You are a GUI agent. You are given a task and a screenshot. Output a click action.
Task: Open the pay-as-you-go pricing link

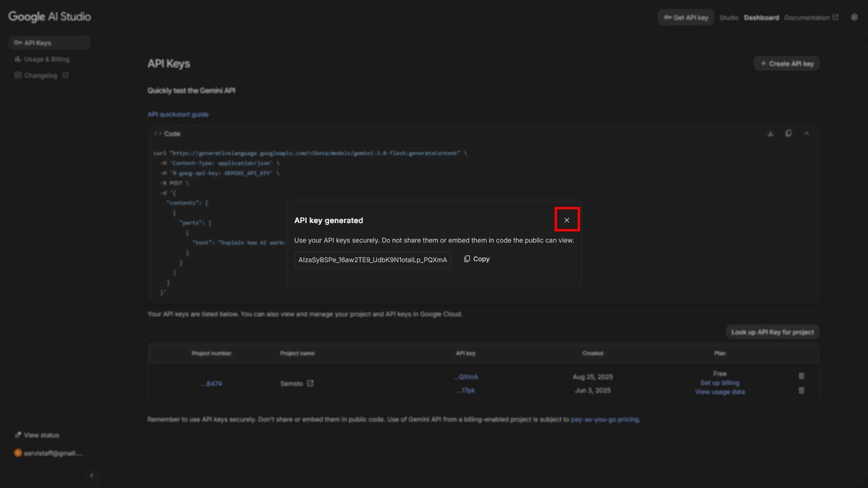605,420
